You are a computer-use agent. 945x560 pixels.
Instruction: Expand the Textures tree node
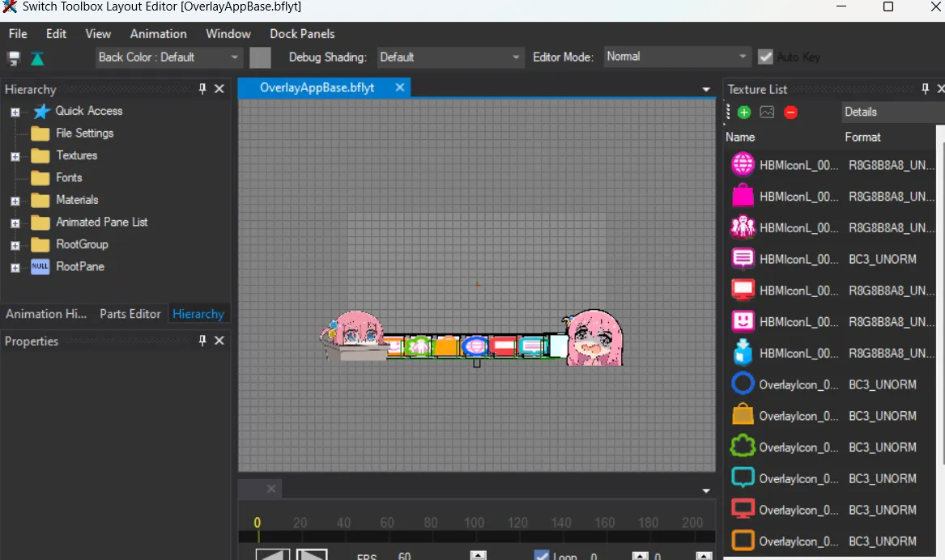point(15,156)
